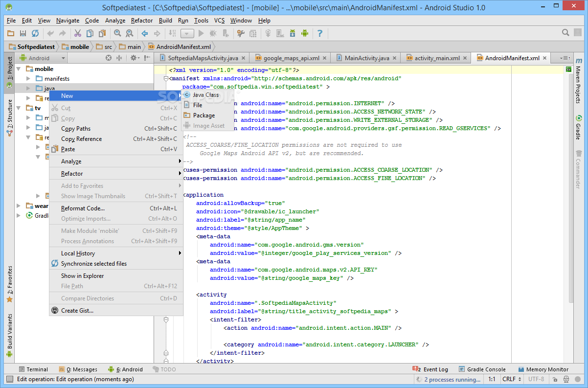Click 2 processes running... status link
This screenshot has width=588, height=388.
tap(452, 379)
